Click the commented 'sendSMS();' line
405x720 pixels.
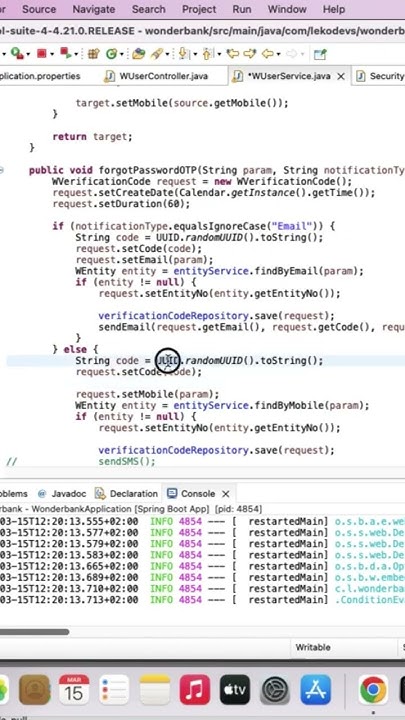pyautogui.click(x=127, y=461)
